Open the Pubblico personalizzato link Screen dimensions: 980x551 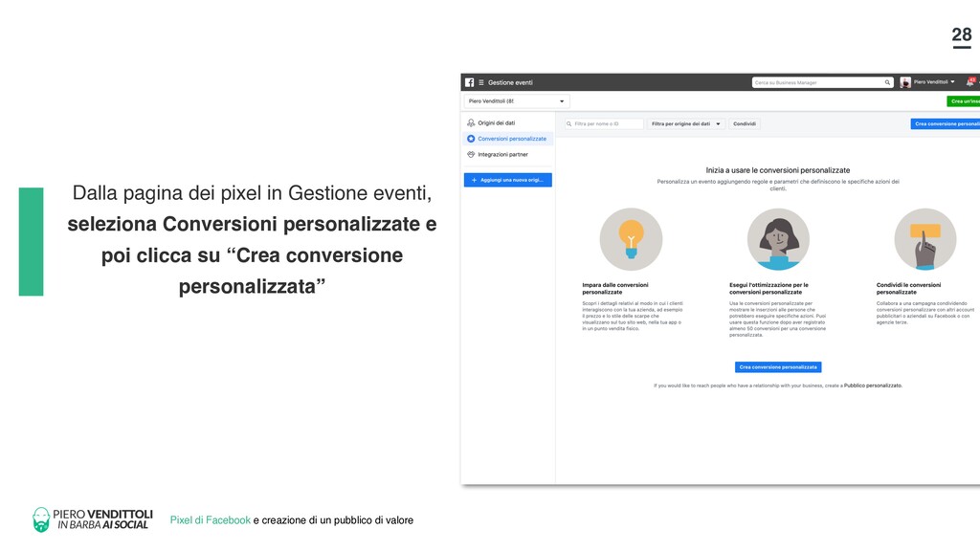coord(872,386)
